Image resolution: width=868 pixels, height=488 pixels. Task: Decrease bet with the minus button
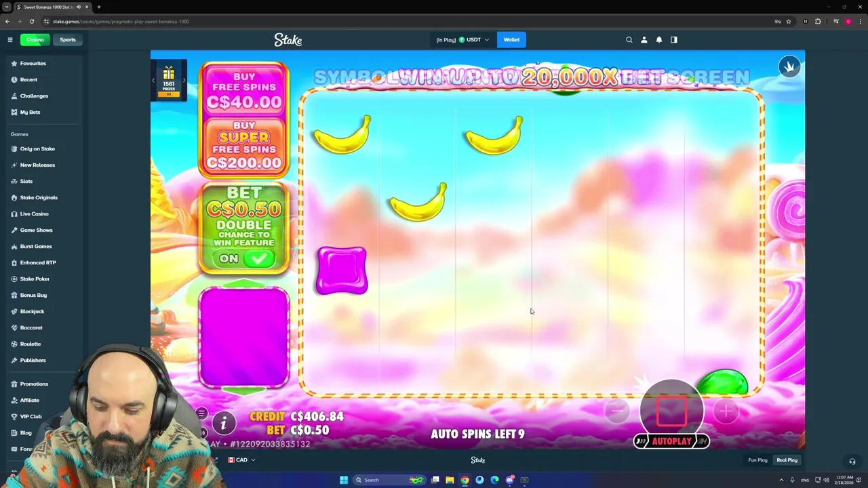[x=616, y=411]
